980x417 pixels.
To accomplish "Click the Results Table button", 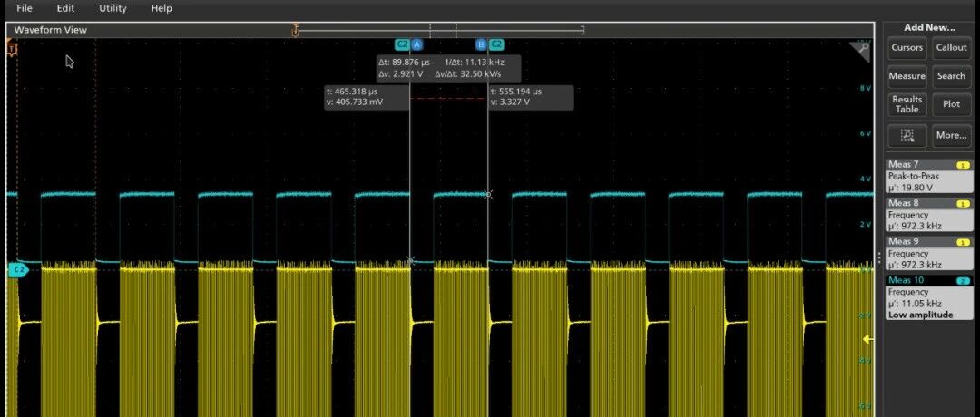I will [906, 104].
